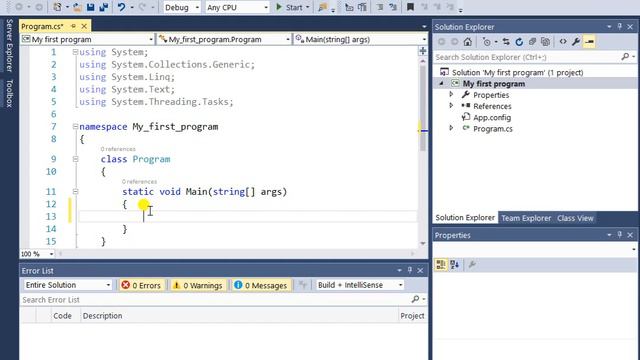Save the current file with the disk icon
The width and height of the screenshot is (640, 360).
pos(91,7)
